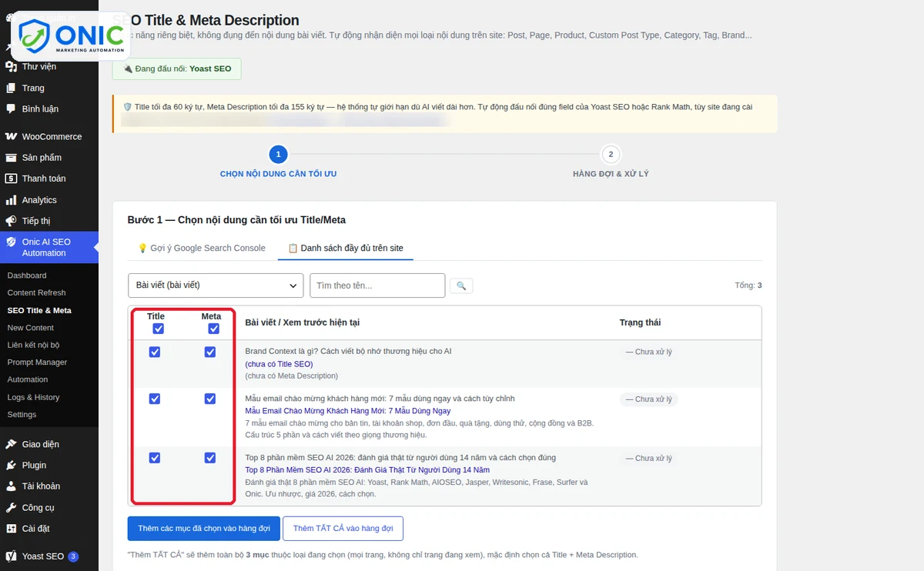Click the Plugin plug icon
Viewport: 924px width, 571px height.
[11, 466]
